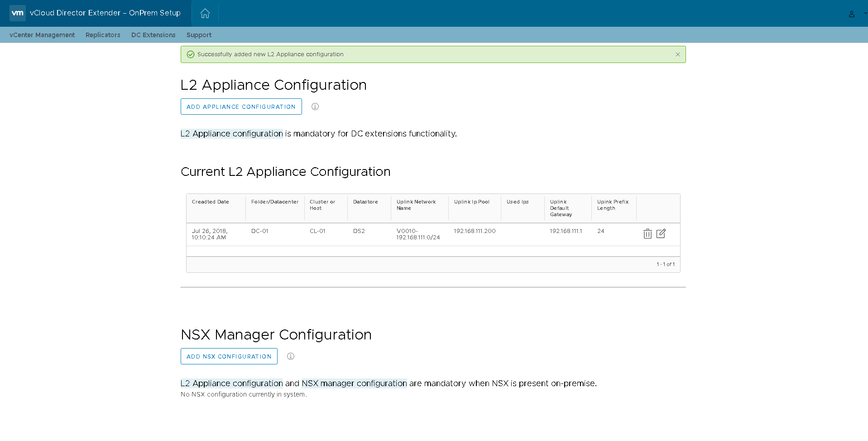868x441 pixels.
Task: Select the DC-01 cell
Action: 260,231
